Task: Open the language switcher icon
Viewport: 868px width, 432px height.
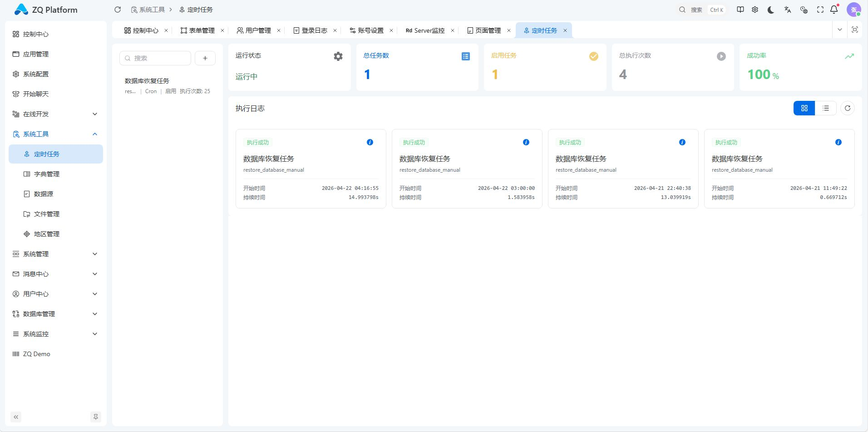Action: click(787, 10)
